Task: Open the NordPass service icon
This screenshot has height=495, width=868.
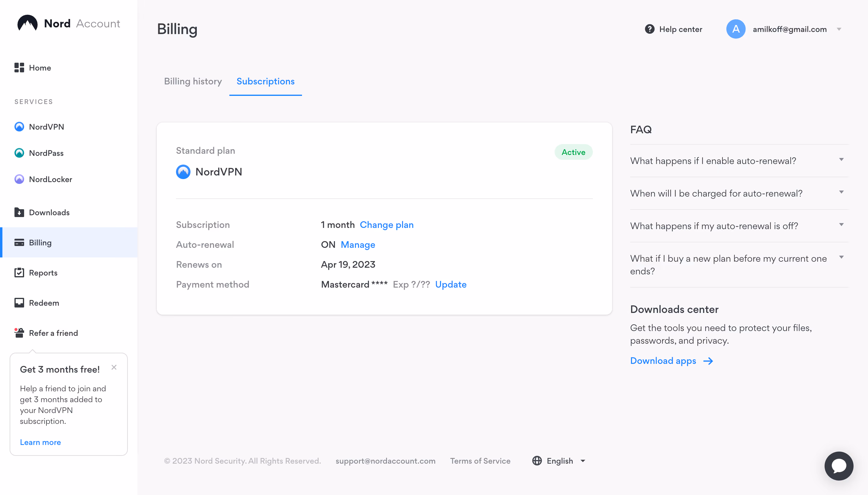Action: coord(19,153)
